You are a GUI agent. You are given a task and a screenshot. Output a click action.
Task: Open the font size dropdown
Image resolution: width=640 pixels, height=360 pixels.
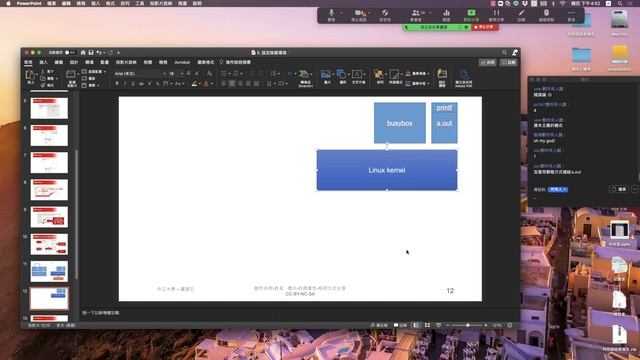point(181,73)
